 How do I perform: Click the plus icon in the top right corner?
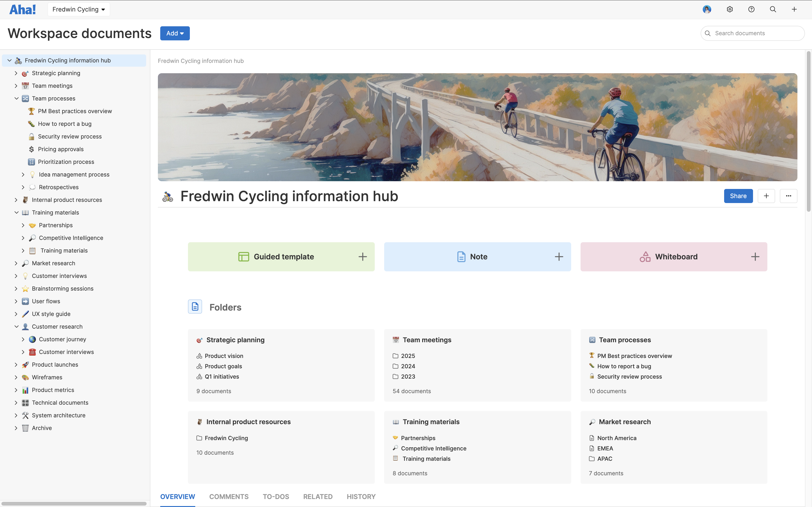point(794,9)
